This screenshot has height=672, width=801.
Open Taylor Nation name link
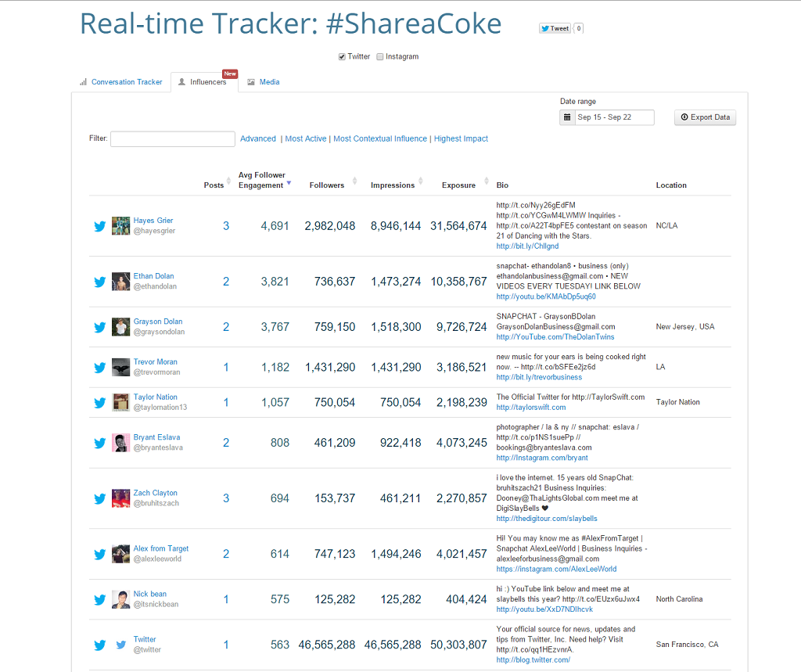(x=156, y=397)
